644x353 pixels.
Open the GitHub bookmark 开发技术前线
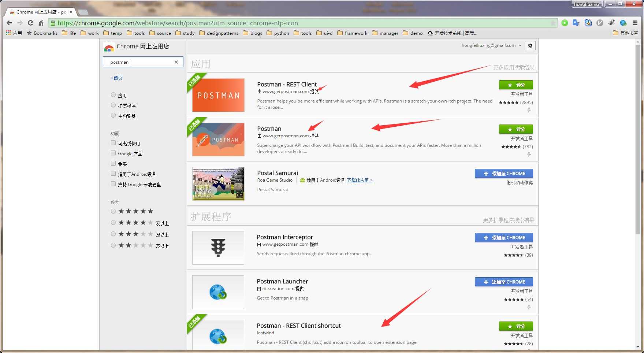pyautogui.click(x=452, y=33)
